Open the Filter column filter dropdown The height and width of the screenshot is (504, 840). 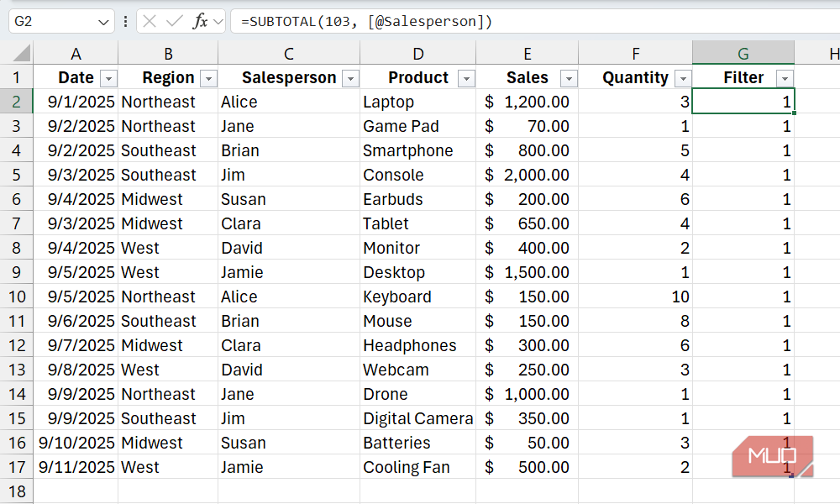click(785, 78)
